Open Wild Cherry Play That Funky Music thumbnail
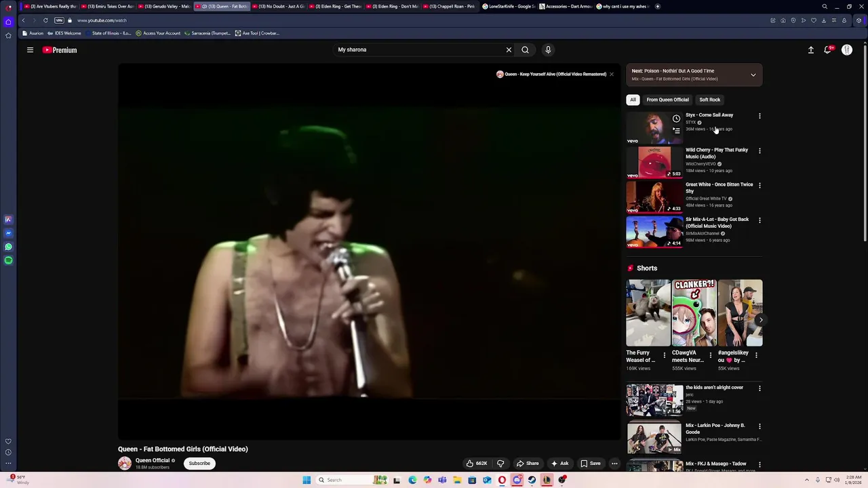 pos(654,162)
